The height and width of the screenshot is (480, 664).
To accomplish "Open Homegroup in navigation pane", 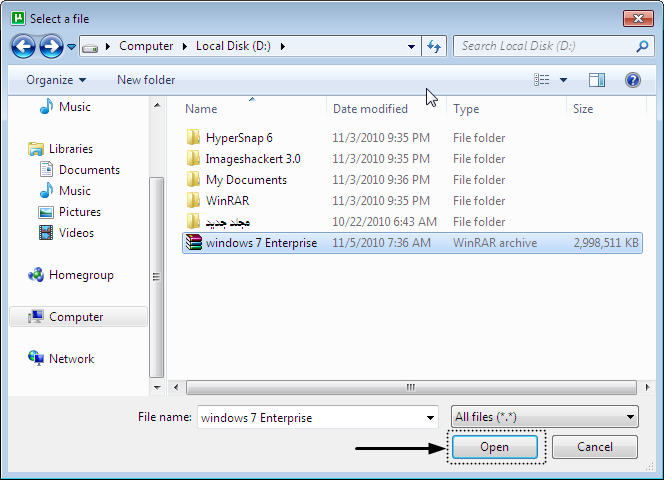I will (81, 275).
